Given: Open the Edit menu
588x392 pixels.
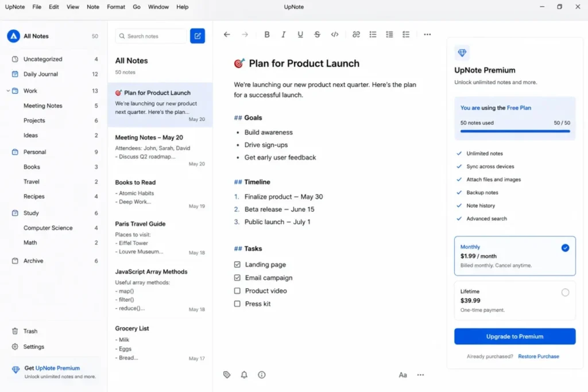Looking at the screenshot, I should click(53, 7).
